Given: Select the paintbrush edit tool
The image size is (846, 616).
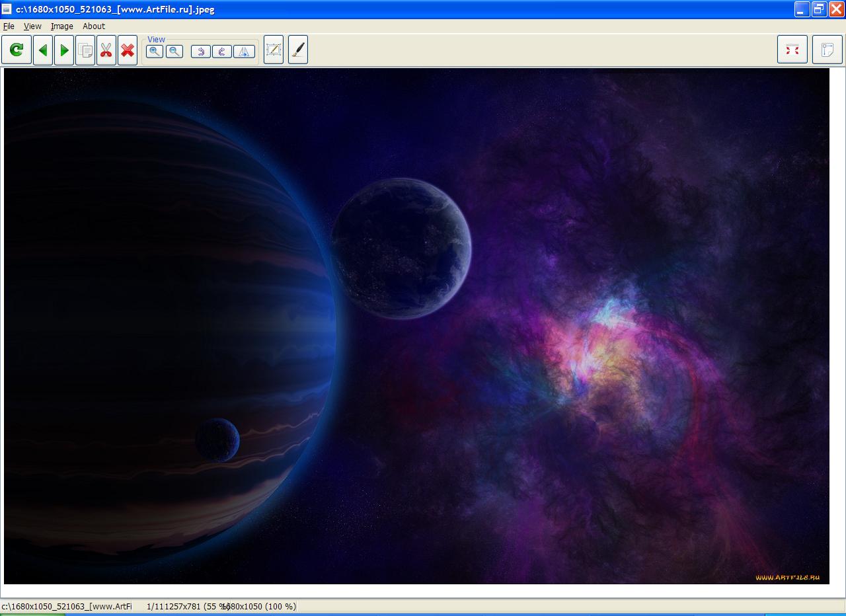Looking at the screenshot, I should click(x=298, y=50).
